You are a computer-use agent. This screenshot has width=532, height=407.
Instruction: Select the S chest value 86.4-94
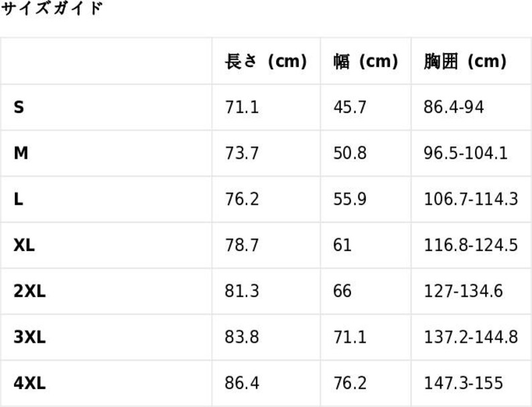(454, 107)
